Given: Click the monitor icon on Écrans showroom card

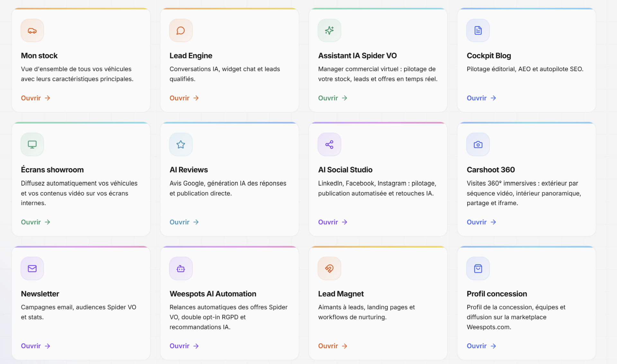Looking at the screenshot, I should coord(32,144).
